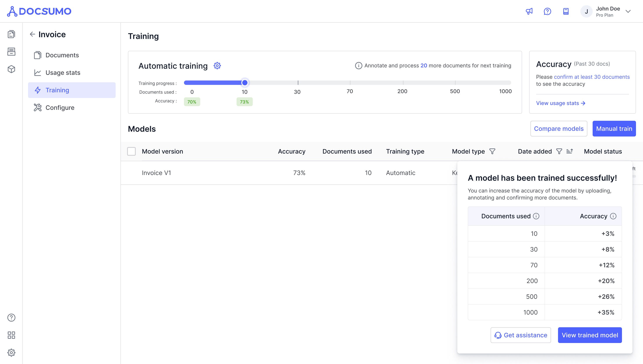Select all models checkbox in header
This screenshot has height=364, width=643.
tap(131, 151)
